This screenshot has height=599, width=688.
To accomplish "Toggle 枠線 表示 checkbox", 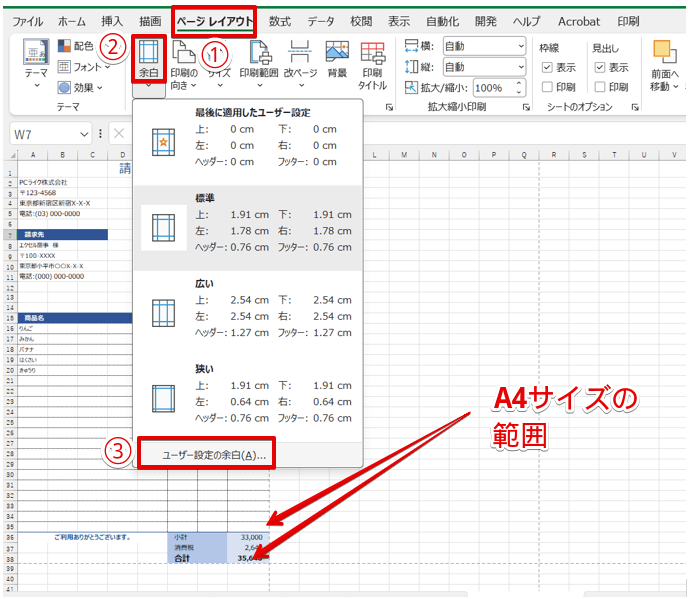I will (547, 68).
